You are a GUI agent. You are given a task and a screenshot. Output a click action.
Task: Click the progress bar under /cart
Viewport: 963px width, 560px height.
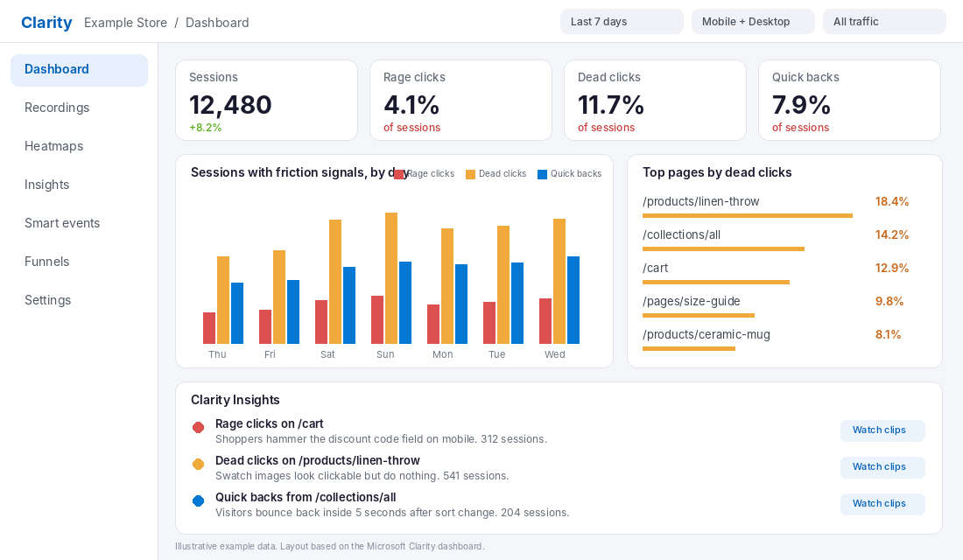[716, 283]
